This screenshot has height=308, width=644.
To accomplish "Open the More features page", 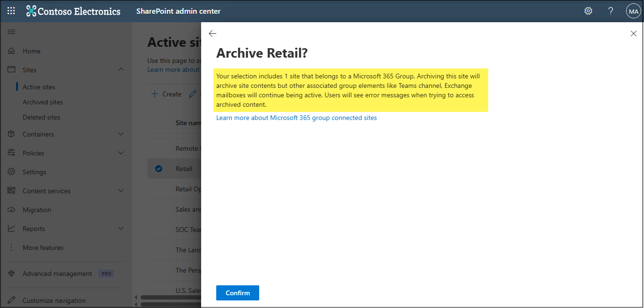I will click(43, 247).
